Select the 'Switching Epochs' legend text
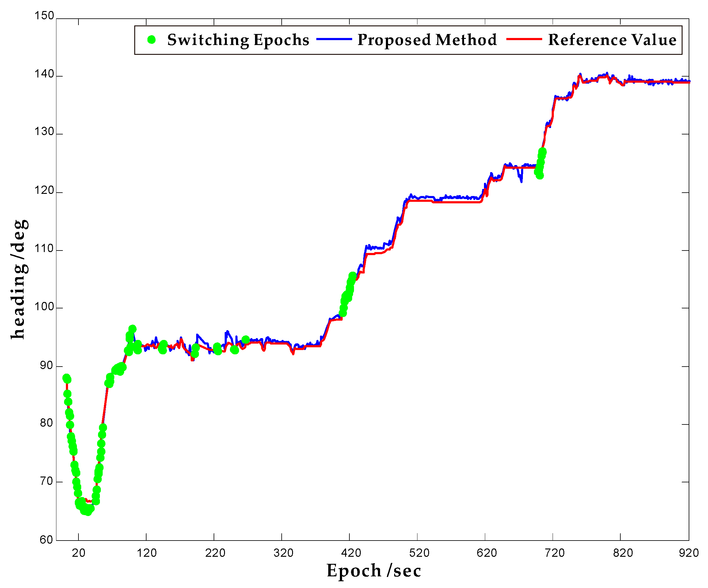708x588 pixels. [238, 40]
